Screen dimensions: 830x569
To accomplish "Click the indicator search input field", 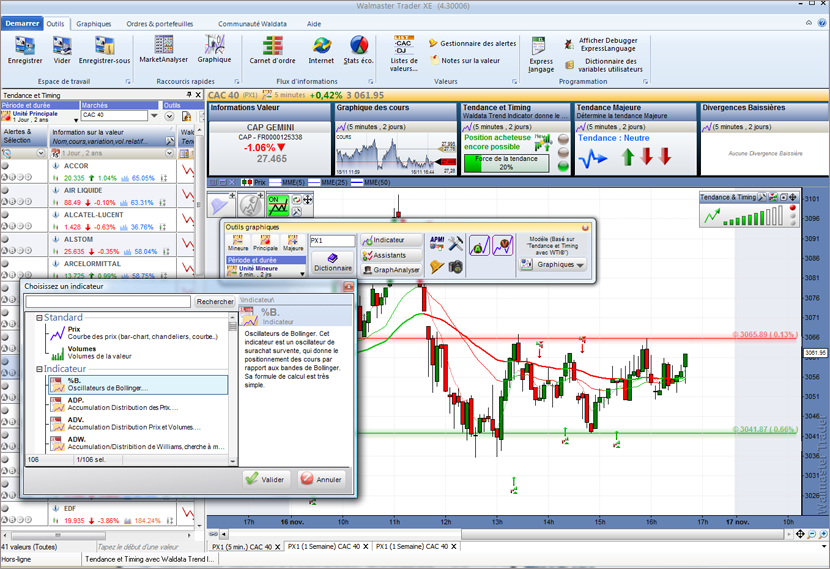I will pos(108,302).
